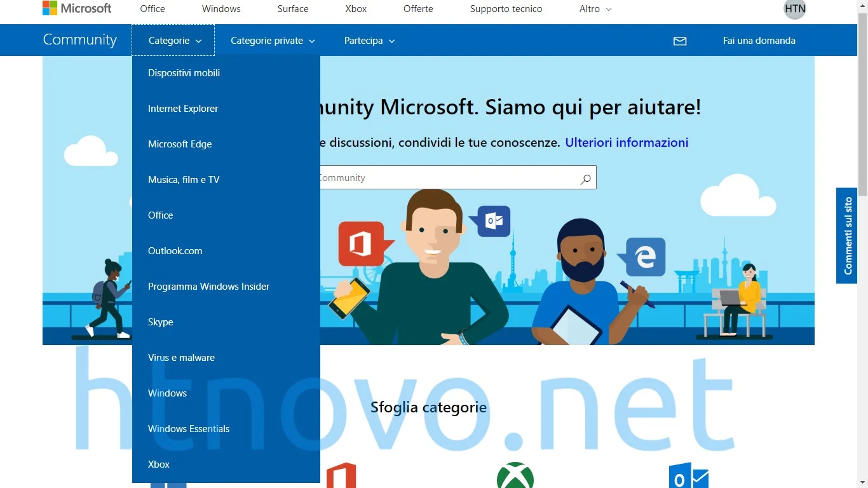This screenshot has width=868, height=488.
Task: Choose Musica, film e TV category
Action: click(226, 180)
